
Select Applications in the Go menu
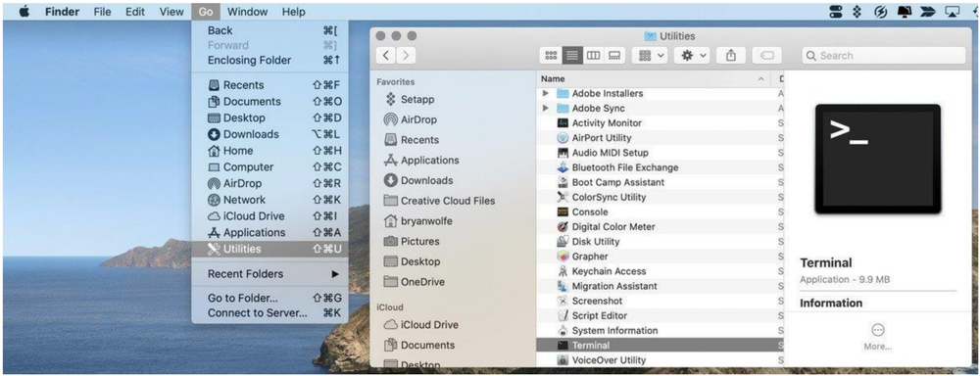coord(269,232)
